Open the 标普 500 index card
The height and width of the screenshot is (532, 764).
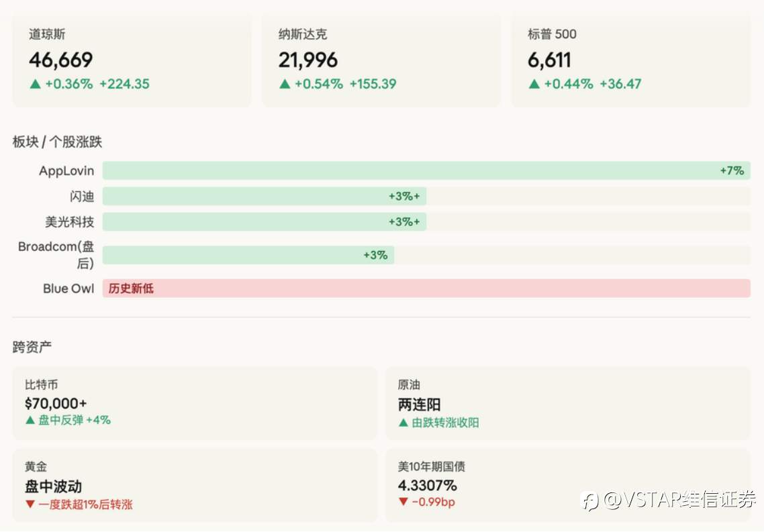tap(630, 60)
